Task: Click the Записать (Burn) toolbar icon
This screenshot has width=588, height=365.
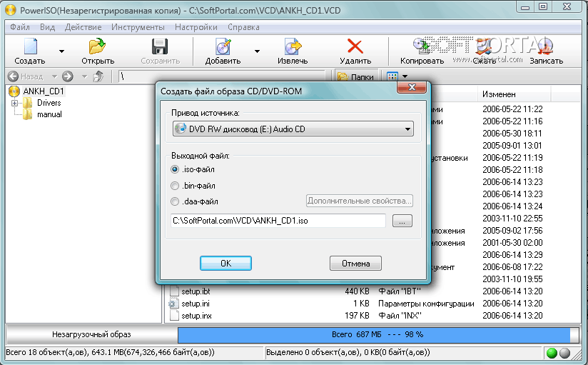Action: click(546, 46)
